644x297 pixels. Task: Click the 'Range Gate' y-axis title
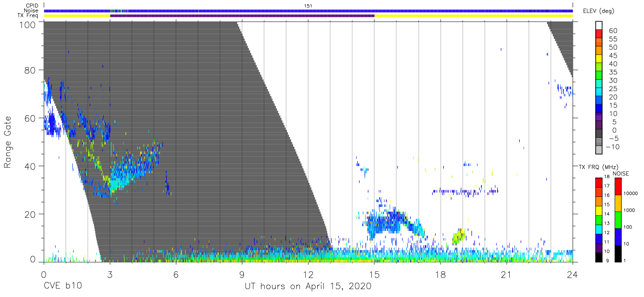point(8,141)
